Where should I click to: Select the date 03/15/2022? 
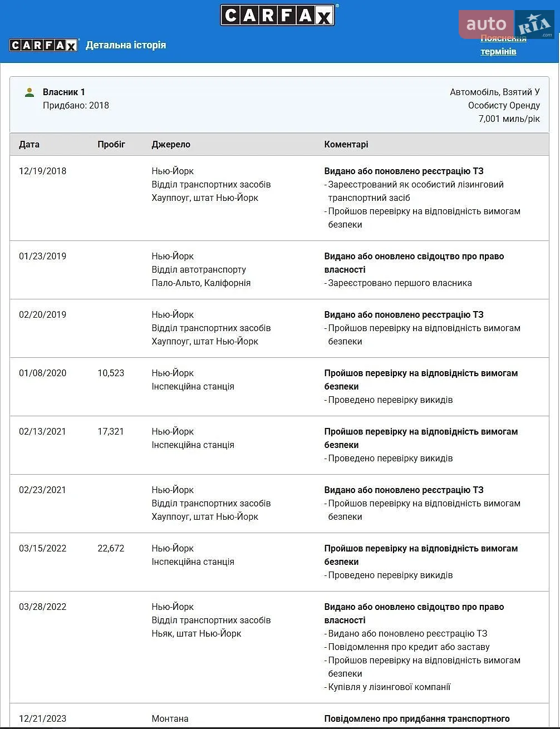tap(42, 549)
